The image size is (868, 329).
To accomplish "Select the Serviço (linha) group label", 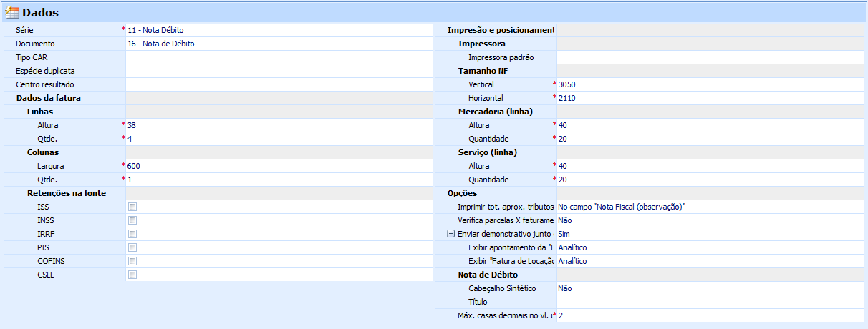I will click(487, 152).
